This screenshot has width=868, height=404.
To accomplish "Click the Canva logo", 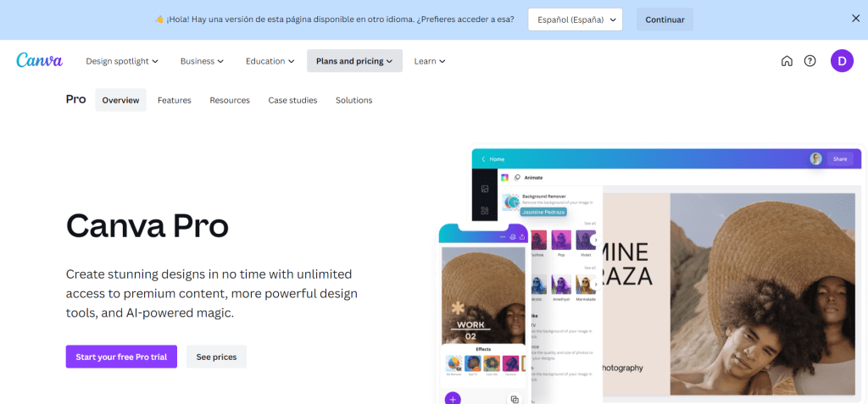I will pyautogui.click(x=39, y=60).
